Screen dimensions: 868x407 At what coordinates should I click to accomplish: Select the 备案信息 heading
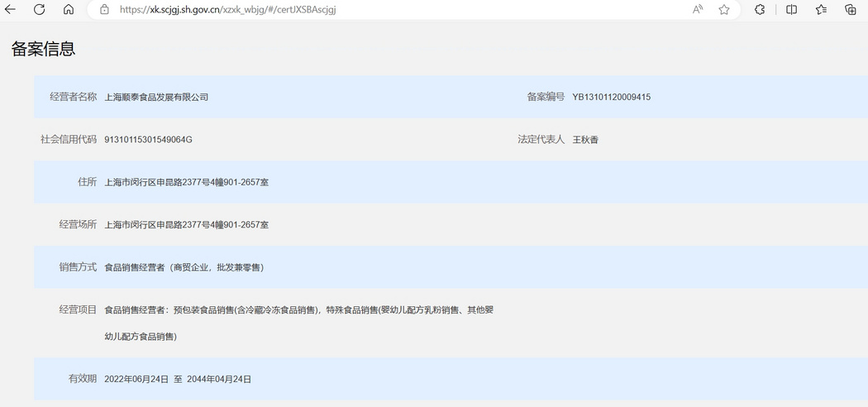(x=43, y=49)
